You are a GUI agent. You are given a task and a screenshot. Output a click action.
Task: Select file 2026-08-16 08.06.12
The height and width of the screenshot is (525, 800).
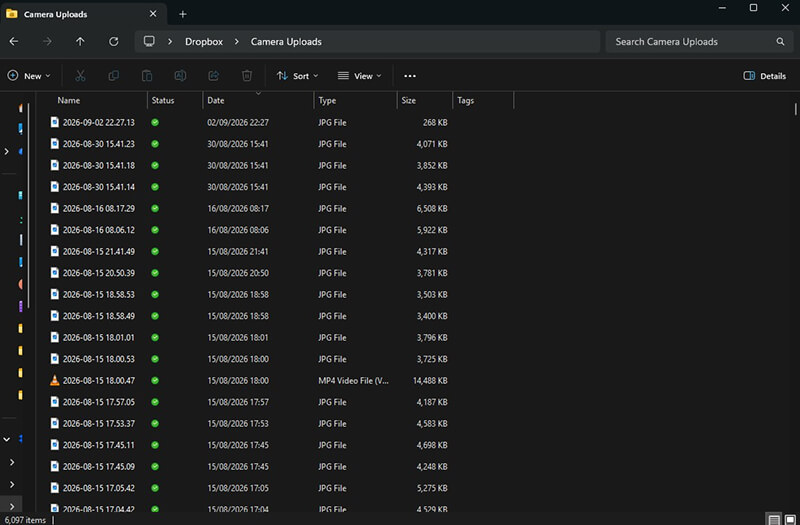click(98, 230)
